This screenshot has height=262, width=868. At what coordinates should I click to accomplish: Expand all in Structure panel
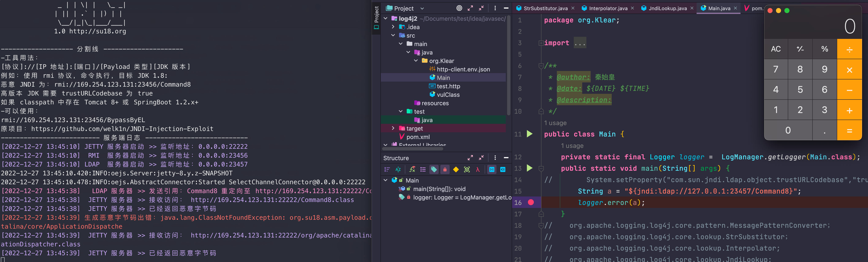(x=470, y=158)
